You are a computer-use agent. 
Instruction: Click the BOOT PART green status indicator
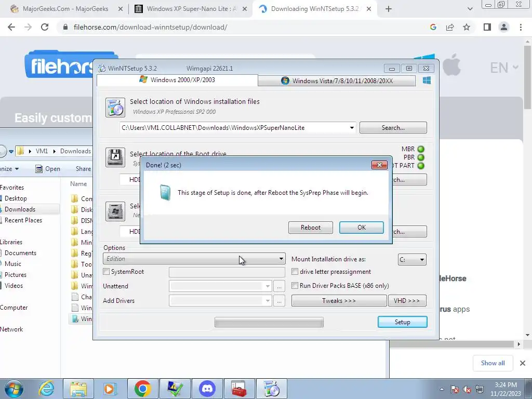[421, 166]
